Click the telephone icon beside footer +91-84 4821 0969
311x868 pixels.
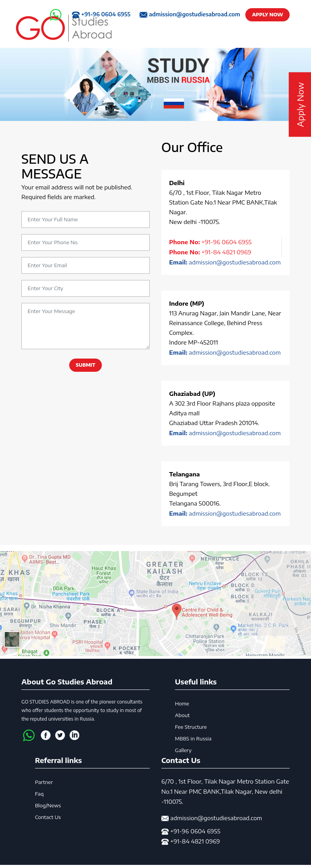tap(165, 842)
